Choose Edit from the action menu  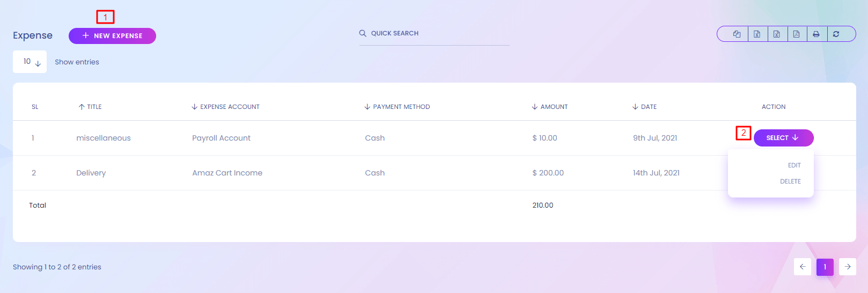point(794,165)
